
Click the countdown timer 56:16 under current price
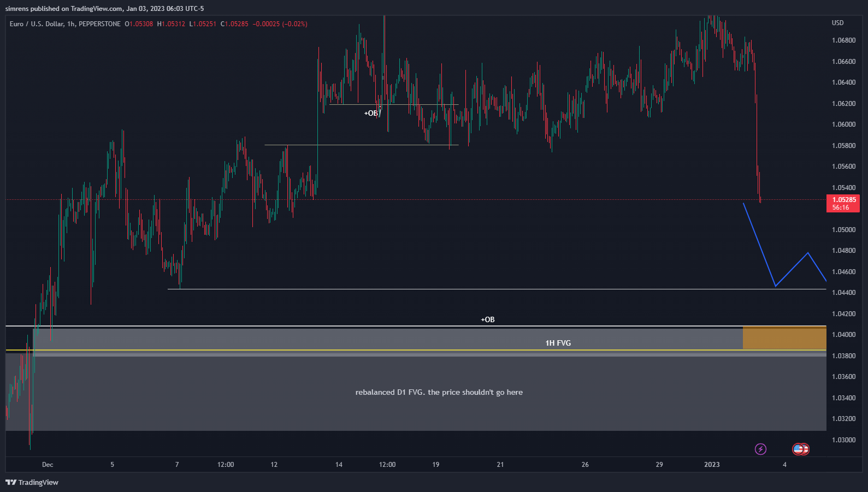click(841, 208)
